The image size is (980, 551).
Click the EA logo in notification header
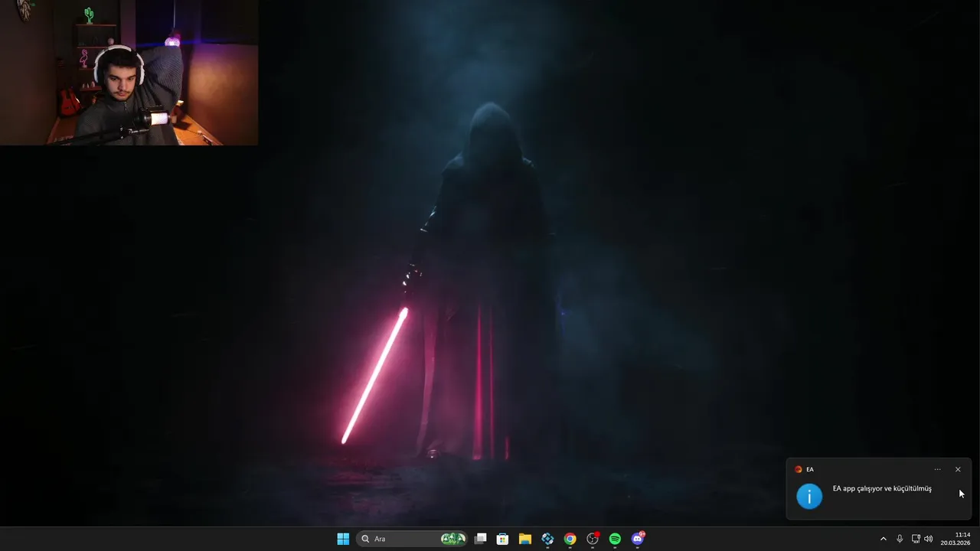[799, 469]
